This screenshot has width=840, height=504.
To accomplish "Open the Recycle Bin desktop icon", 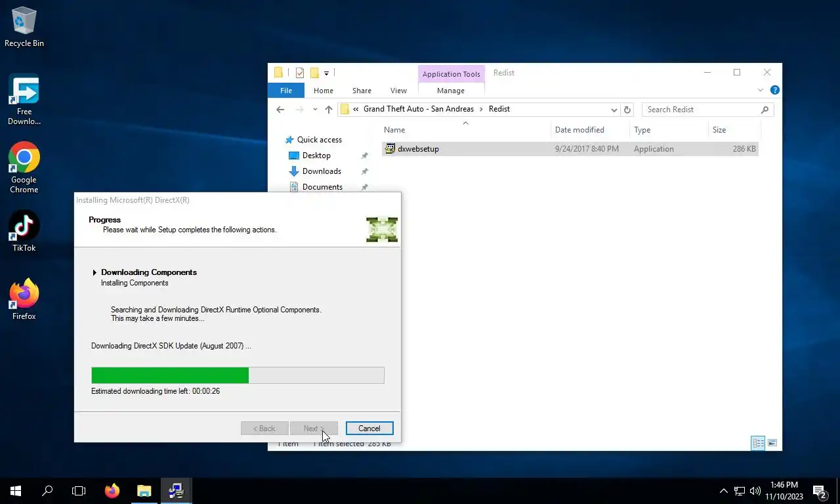I will click(x=24, y=27).
